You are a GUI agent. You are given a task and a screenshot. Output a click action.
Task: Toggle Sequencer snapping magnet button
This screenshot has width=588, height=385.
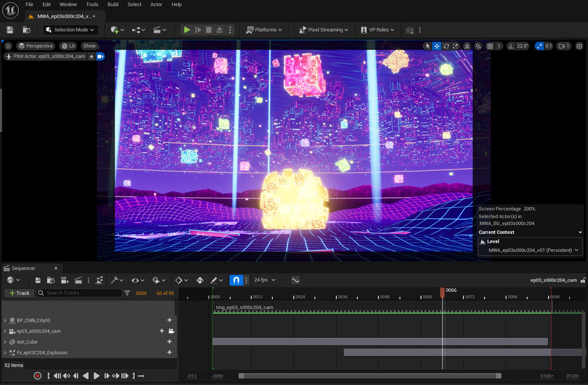tap(236, 280)
